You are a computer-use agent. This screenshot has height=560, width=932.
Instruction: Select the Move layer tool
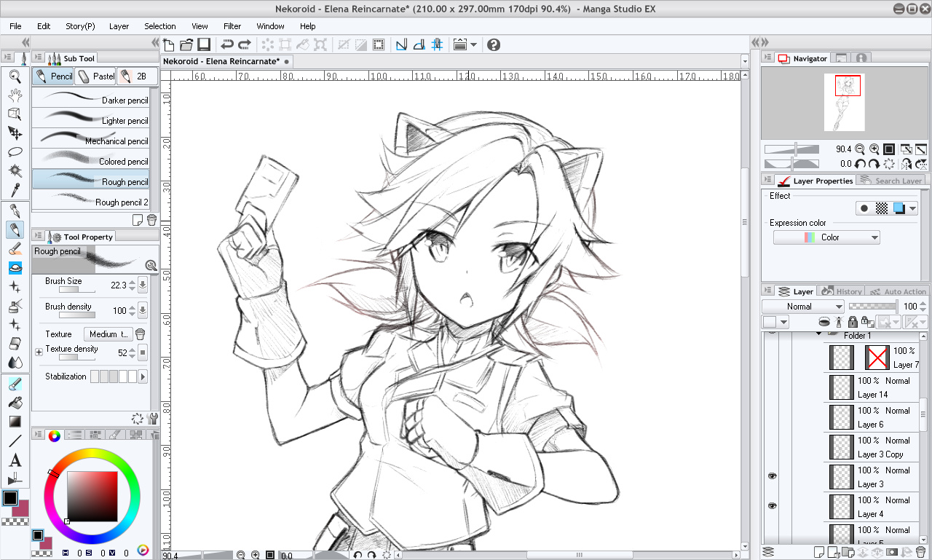coord(15,132)
